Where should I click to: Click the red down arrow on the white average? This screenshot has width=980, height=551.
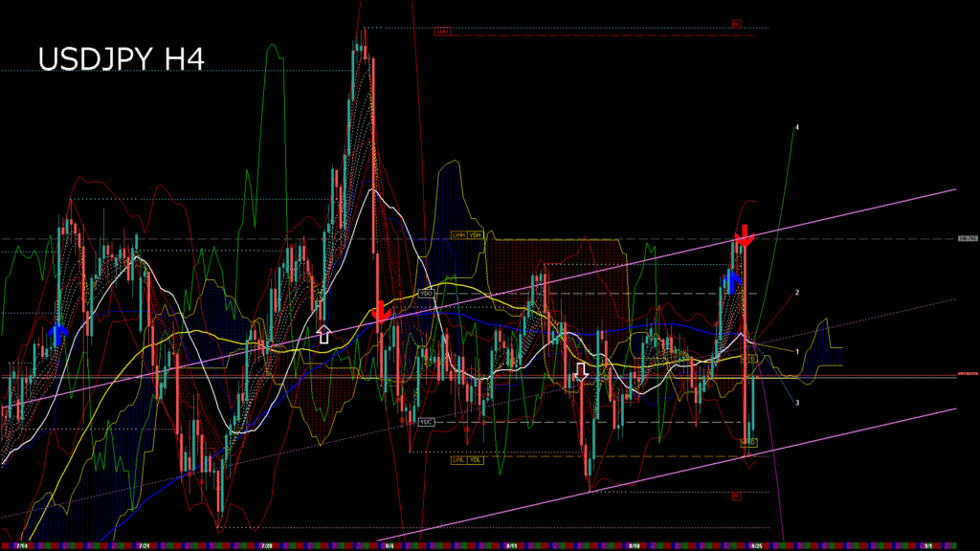380,311
